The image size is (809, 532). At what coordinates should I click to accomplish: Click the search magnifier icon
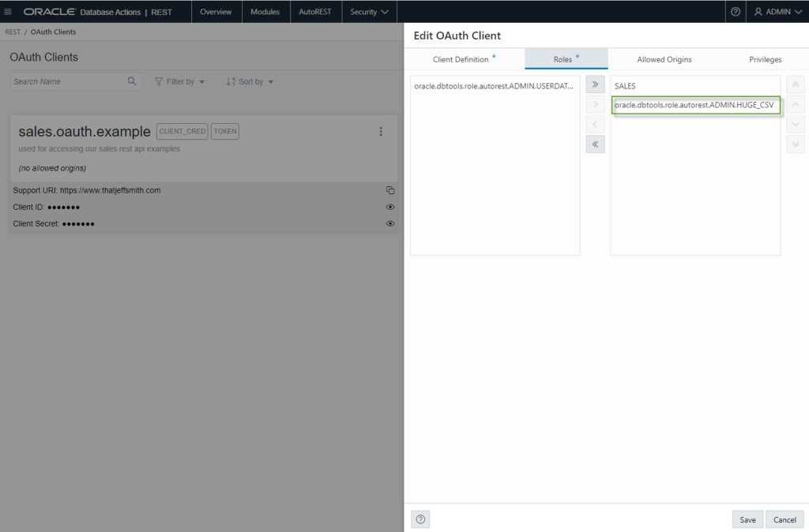132,81
